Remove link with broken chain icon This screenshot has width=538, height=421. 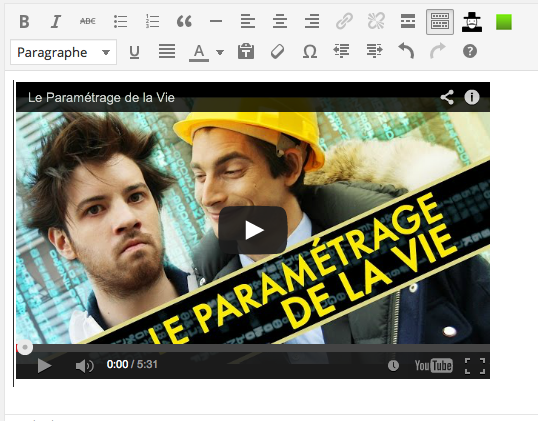coord(376,21)
